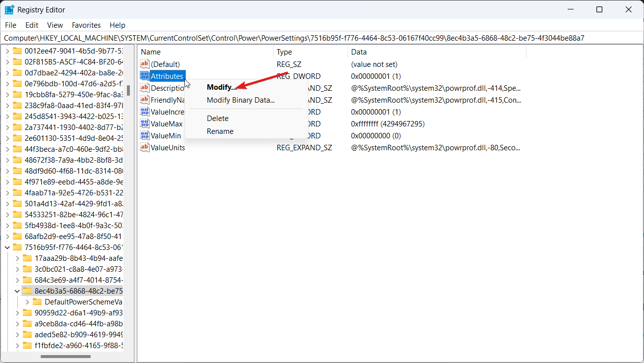Click the Name column header
The height and width of the screenshot is (363, 644).
(x=205, y=52)
